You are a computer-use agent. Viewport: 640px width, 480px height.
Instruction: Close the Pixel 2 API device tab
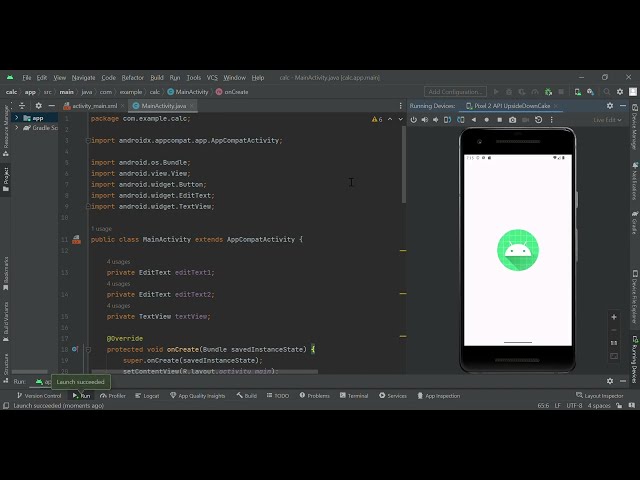[x=556, y=106]
